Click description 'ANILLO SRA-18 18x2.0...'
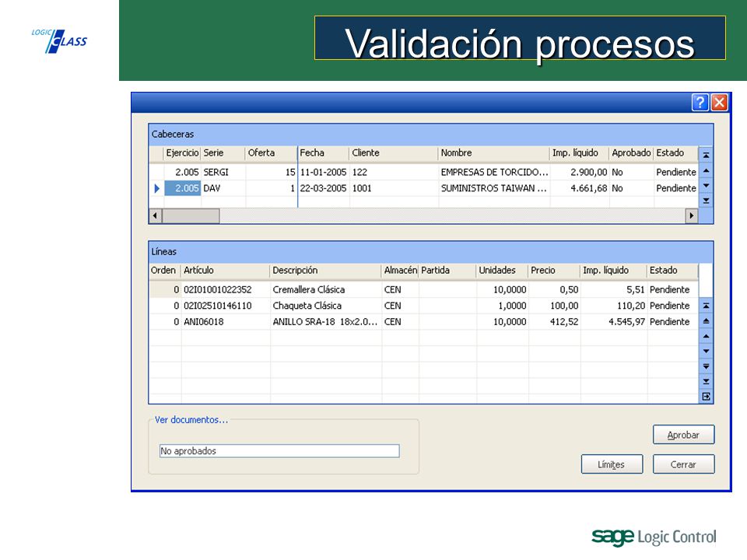Screen dimensions: 747x560 click(x=326, y=322)
